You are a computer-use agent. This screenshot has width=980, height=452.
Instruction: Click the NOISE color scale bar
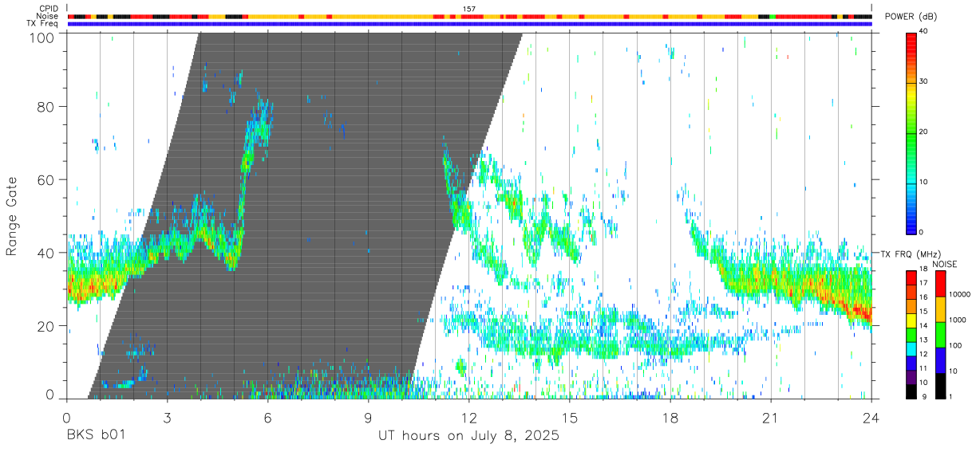(940, 334)
